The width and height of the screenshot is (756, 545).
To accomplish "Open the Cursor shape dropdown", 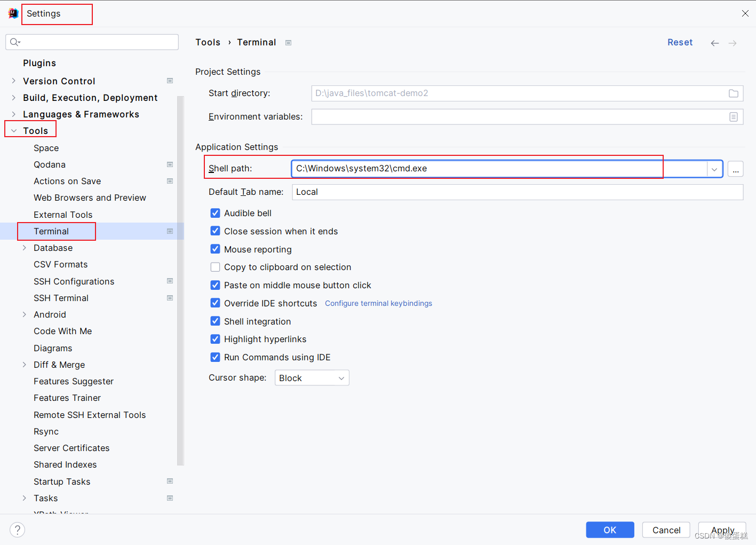I will (312, 377).
